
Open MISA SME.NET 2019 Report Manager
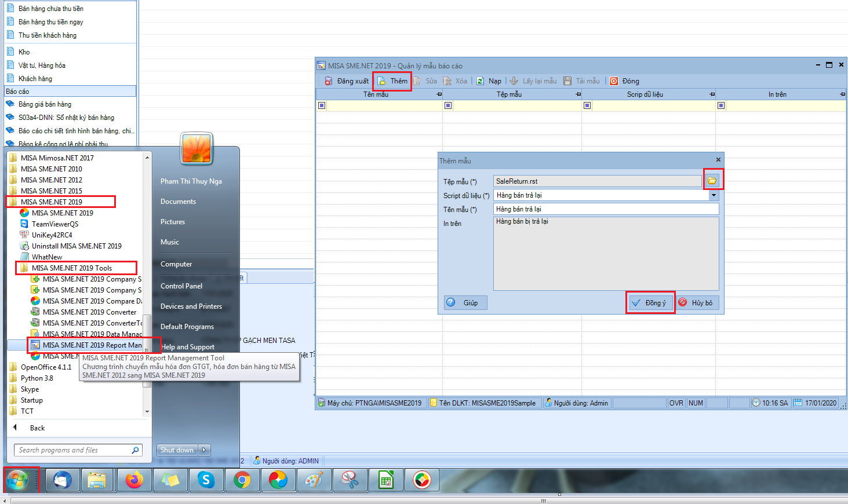(x=86, y=345)
